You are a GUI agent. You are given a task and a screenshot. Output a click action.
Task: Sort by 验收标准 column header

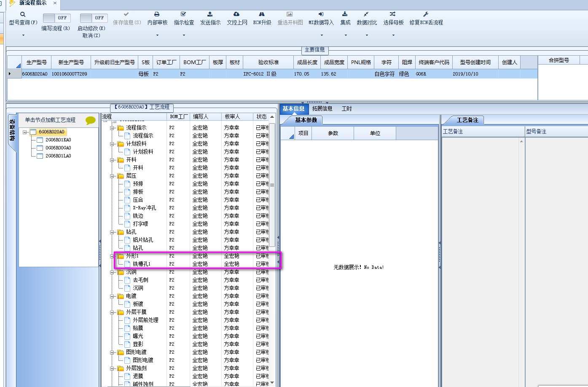[268, 62]
